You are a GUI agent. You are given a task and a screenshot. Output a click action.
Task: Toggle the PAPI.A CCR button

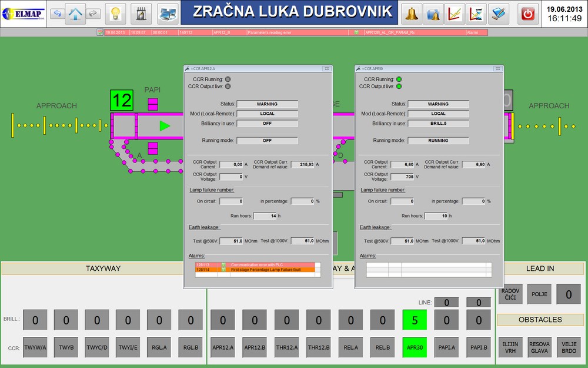[x=446, y=347]
